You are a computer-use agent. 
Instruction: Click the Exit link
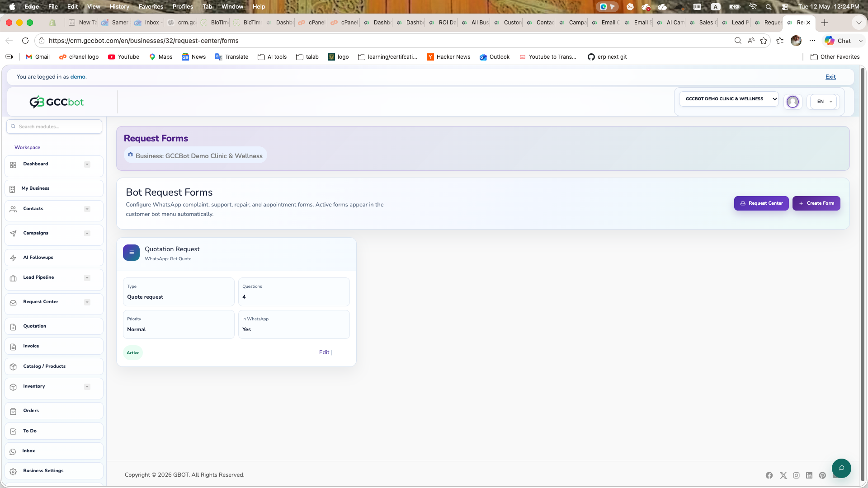tap(830, 77)
